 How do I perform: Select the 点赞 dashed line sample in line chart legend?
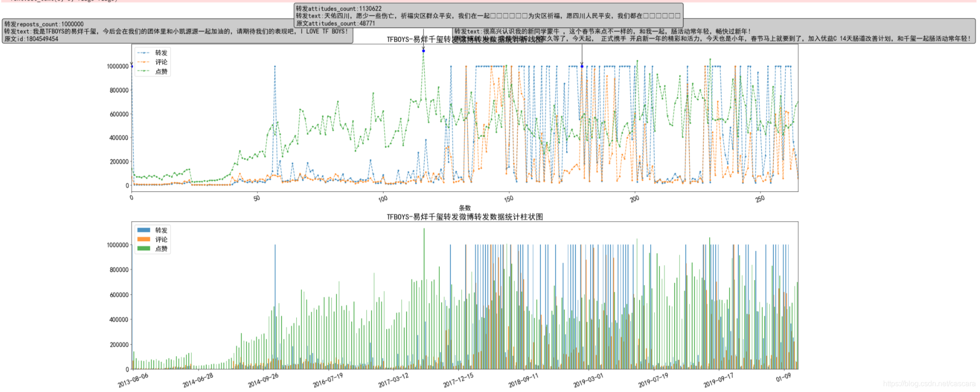tap(144, 71)
